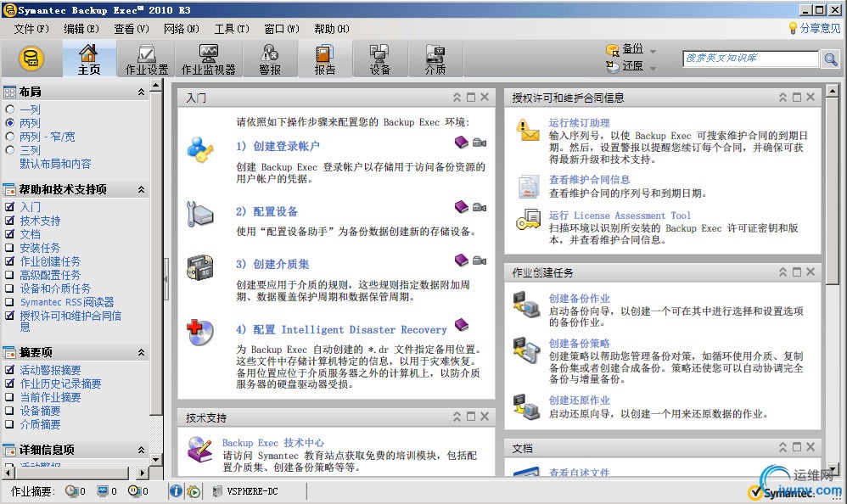Enable the Symantec RSS 阅读器 checkbox

[9, 302]
